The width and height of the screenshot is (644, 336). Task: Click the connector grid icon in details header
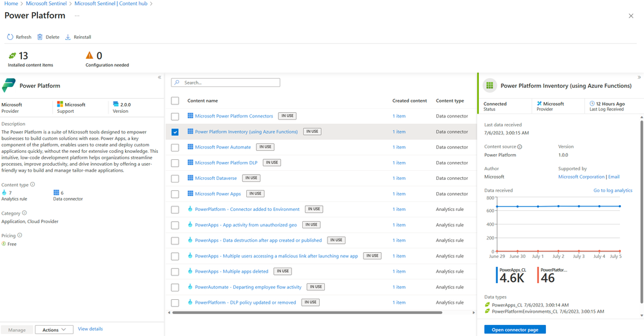489,85
